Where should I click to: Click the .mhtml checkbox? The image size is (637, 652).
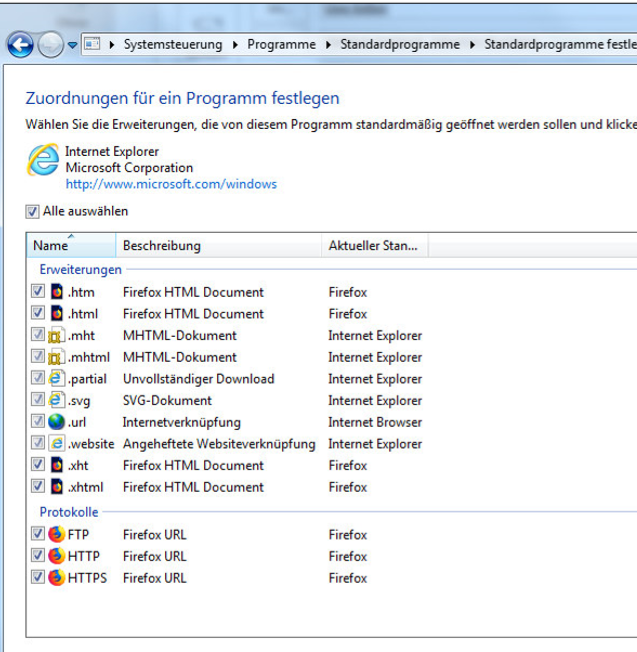[38, 356]
